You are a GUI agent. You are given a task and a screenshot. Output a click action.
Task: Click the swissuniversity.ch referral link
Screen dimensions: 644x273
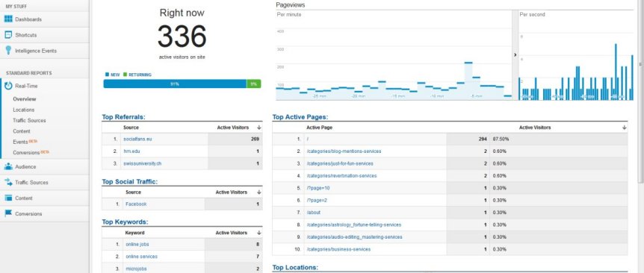pos(143,163)
